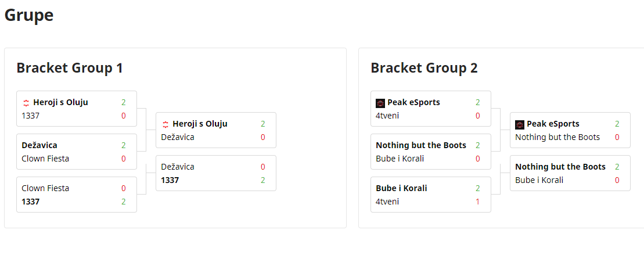Select Clown Fiesta in the match lost to 1337
The image size is (644, 255).
45,188
